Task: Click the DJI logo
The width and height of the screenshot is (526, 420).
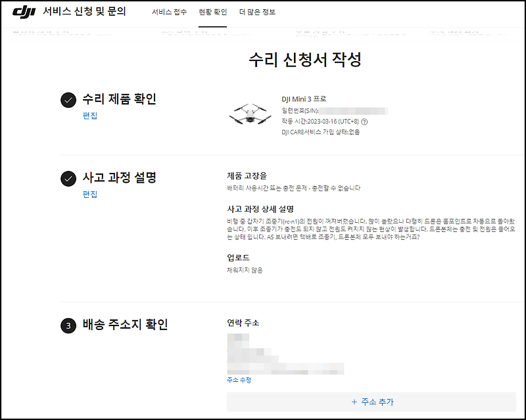Action: [x=24, y=12]
